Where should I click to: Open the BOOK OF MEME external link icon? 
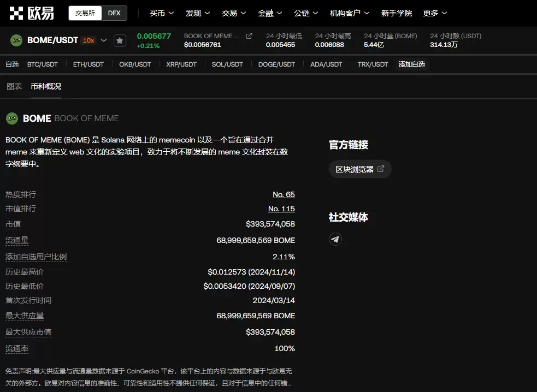(x=249, y=36)
